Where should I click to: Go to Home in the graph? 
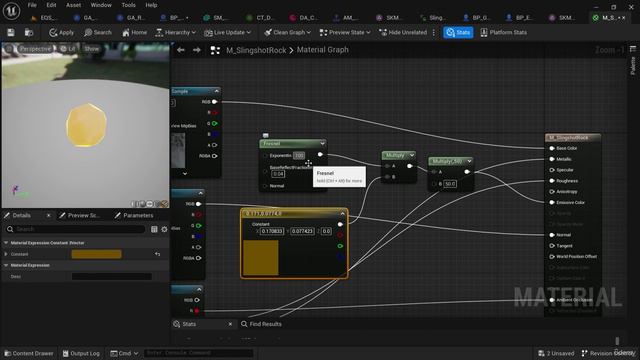(134, 32)
